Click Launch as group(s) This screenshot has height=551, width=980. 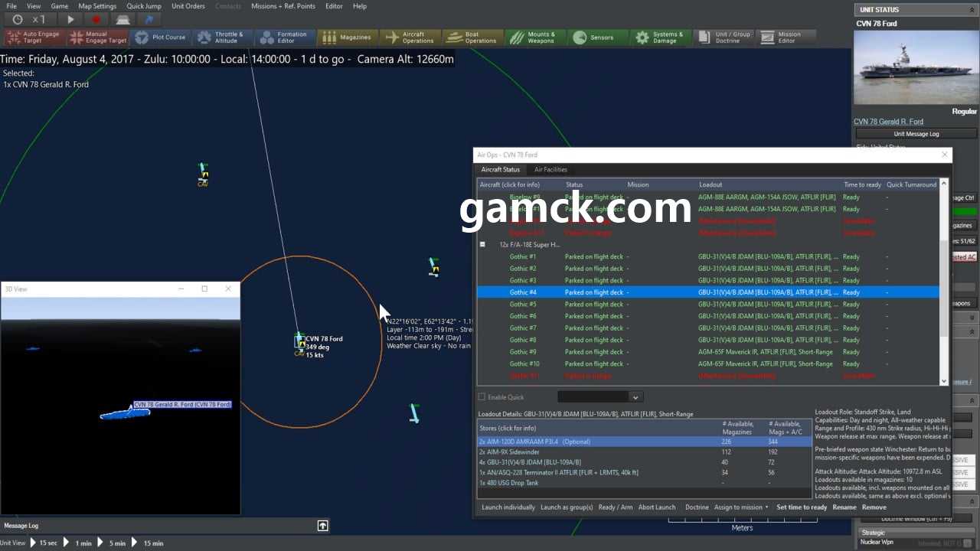[x=567, y=507]
